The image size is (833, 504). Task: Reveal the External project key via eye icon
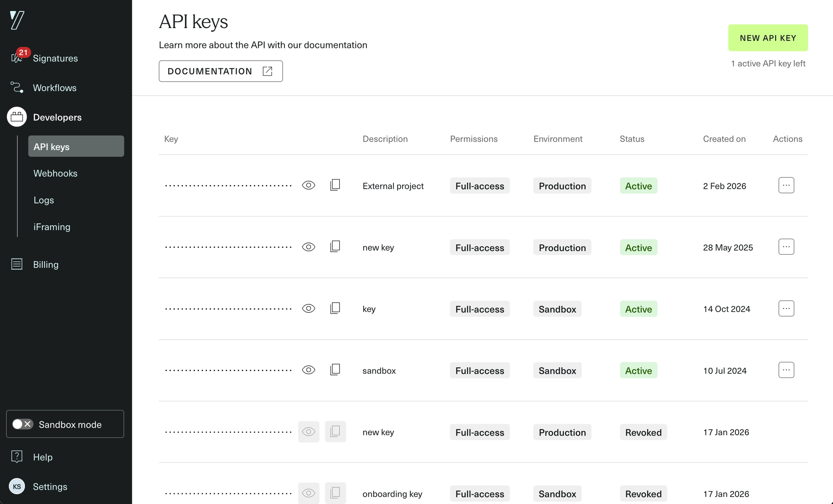[x=308, y=185]
